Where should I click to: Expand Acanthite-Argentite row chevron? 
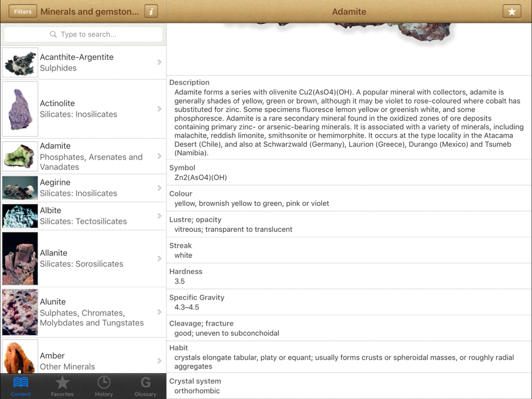(160, 62)
